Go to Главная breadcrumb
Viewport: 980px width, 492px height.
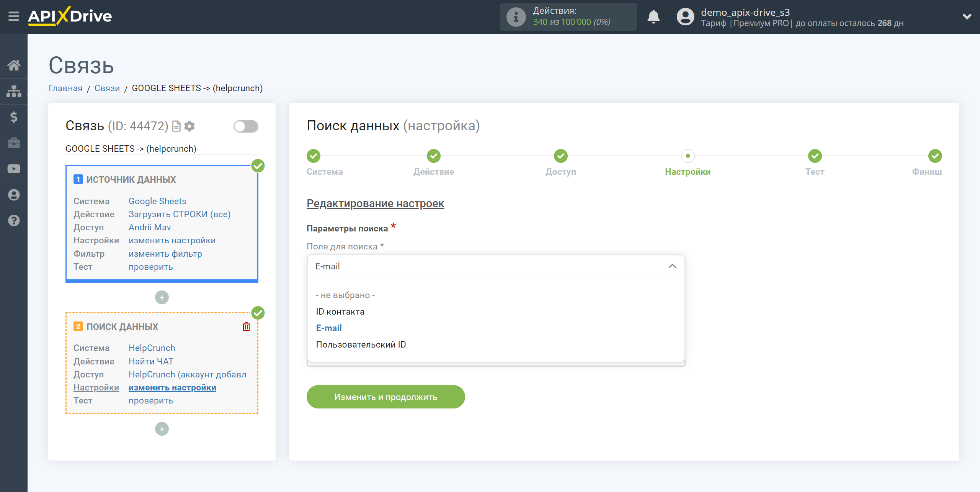coord(65,88)
